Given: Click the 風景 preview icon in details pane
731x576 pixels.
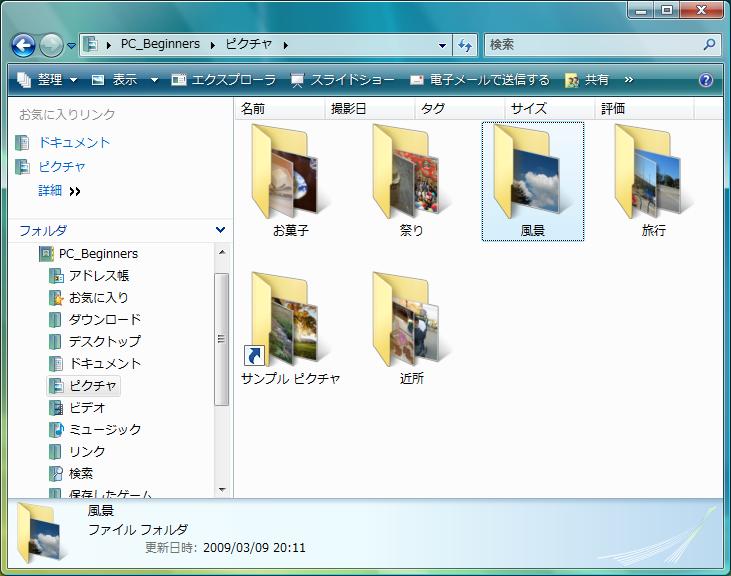Looking at the screenshot, I should coord(39,533).
